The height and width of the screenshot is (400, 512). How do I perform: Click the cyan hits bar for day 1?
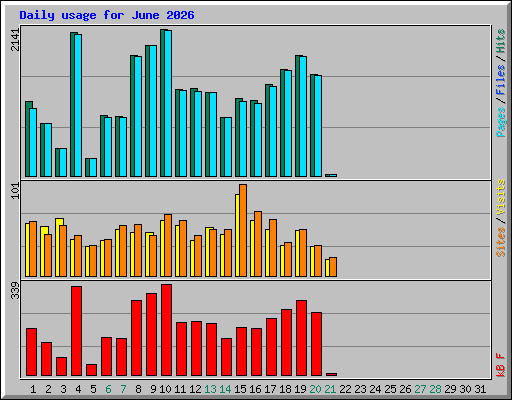click(33, 142)
